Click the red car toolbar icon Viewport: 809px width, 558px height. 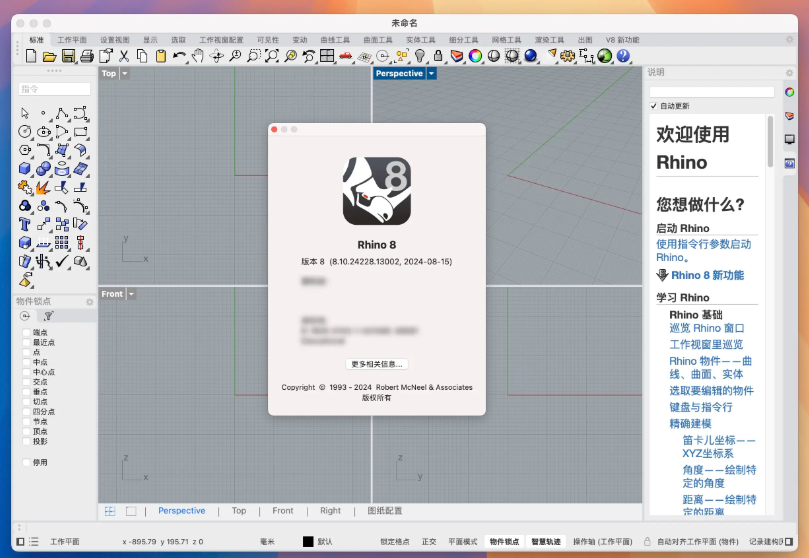click(x=346, y=56)
